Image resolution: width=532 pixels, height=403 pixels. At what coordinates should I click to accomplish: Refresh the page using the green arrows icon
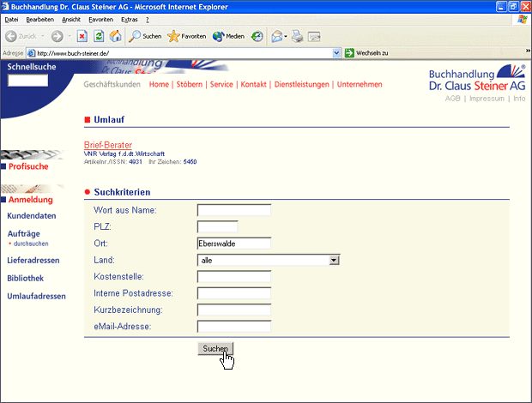click(99, 36)
